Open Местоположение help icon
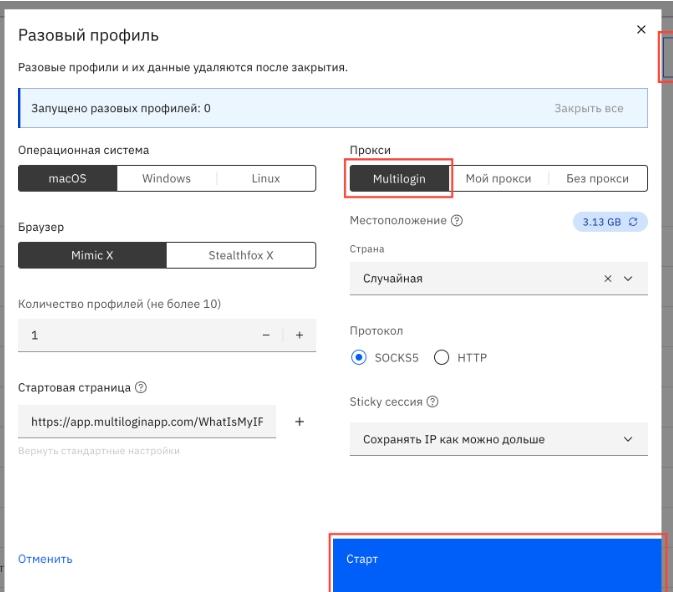This screenshot has height=592, width=673. click(457, 220)
